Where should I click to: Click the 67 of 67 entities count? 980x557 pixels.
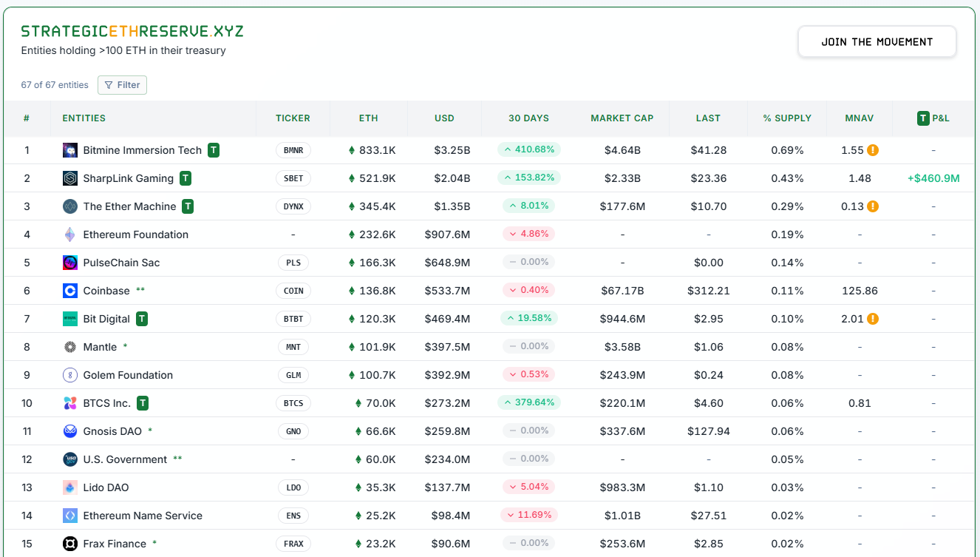[55, 85]
